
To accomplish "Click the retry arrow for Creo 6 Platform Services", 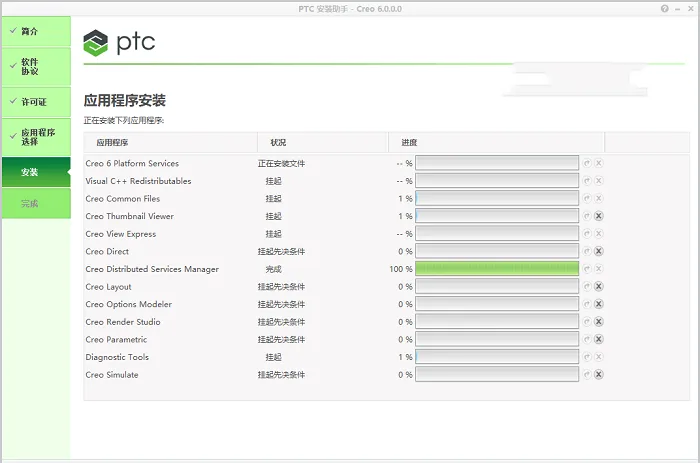I will click(587, 163).
